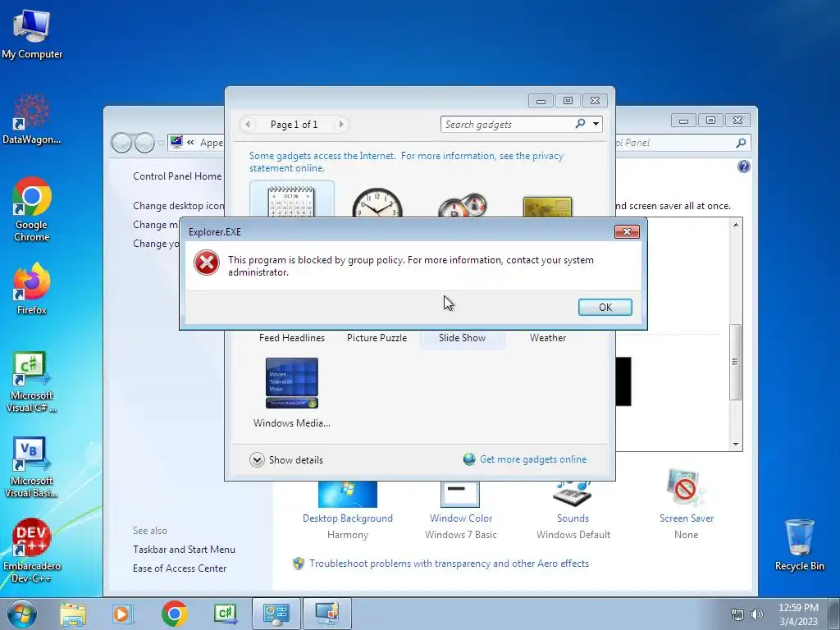Open Microsoft Visual Basic desktop shortcut
Screen dimensions: 840x630
pos(32,467)
